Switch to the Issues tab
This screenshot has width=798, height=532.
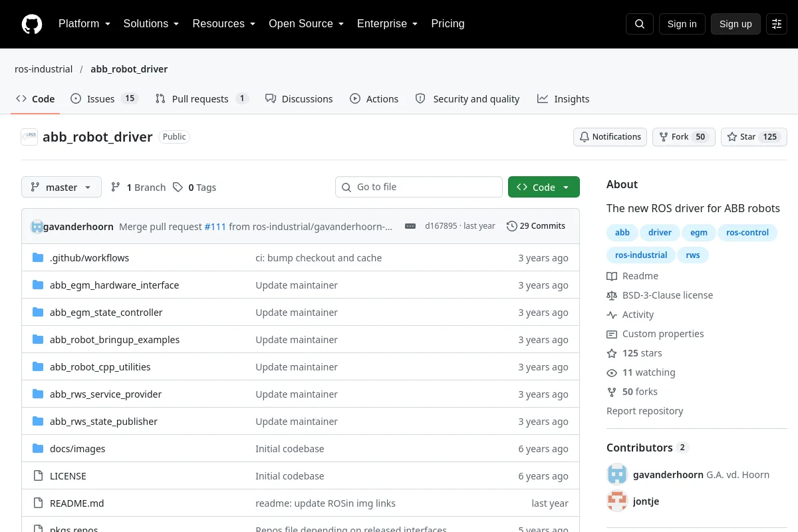(104, 99)
